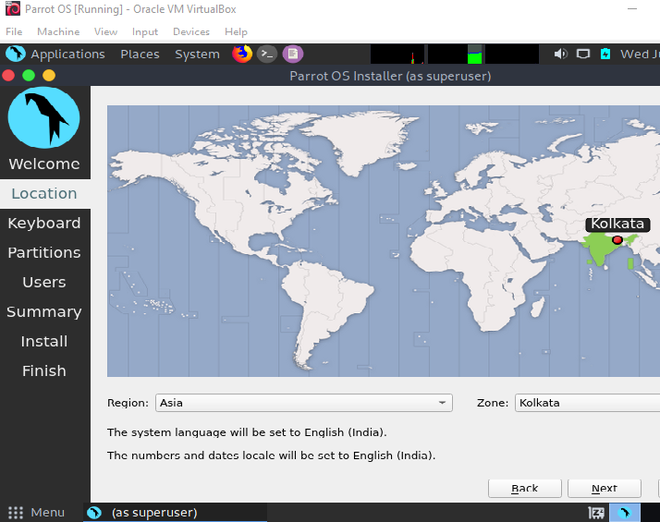Launch the terminal from the top panel
This screenshot has width=660, height=522.
point(267,54)
